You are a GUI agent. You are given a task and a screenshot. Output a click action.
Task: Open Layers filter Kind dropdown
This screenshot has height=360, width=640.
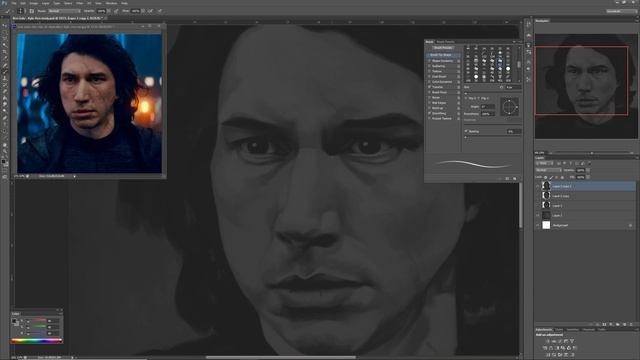(x=544, y=163)
